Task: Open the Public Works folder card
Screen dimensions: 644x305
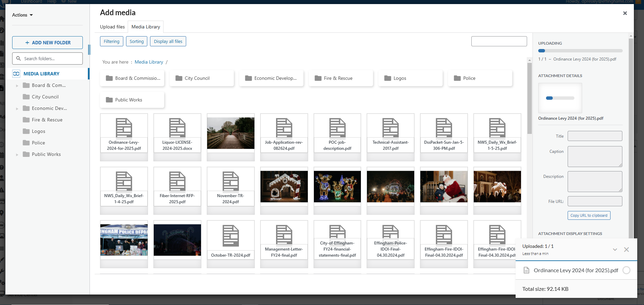Action: [132, 100]
